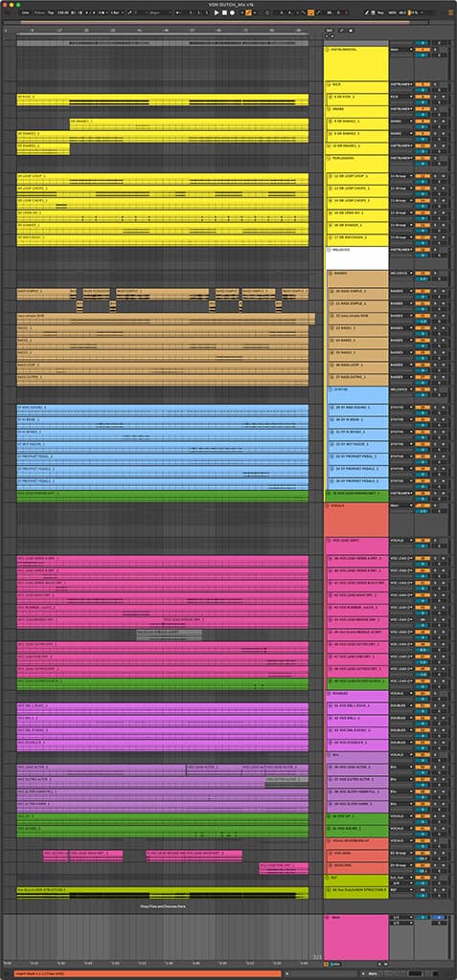Screen dimensions: 457x980
Task: Click the Link button in the control bar
Action: pos(25,11)
